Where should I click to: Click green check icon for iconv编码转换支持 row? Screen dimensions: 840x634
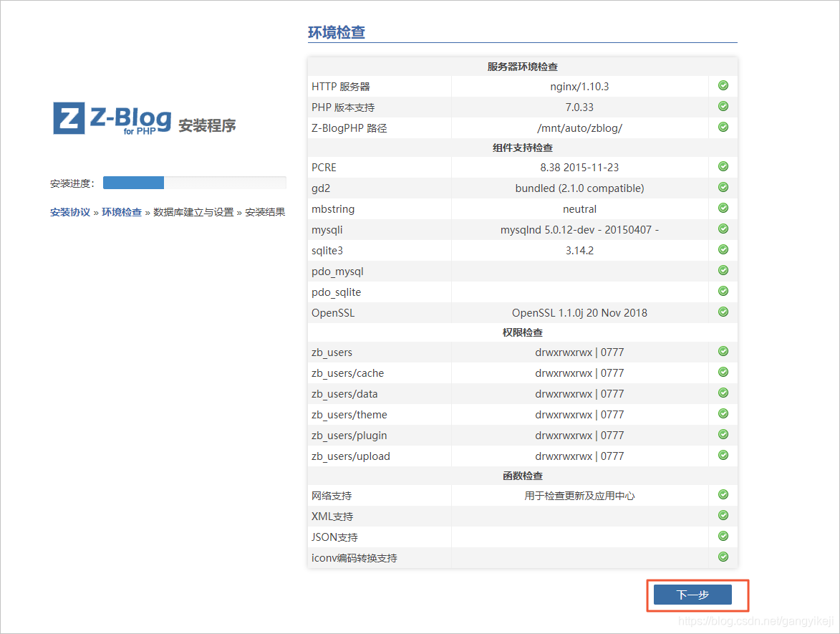coord(723,557)
